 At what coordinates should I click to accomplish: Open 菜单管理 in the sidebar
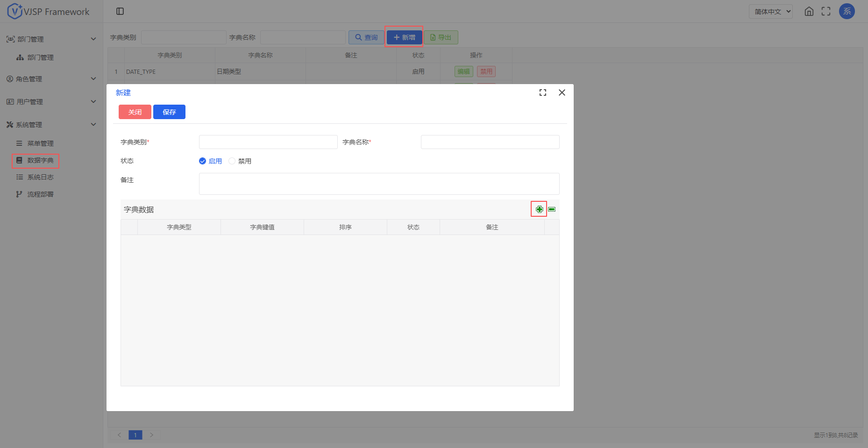click(x=40, y=143)
